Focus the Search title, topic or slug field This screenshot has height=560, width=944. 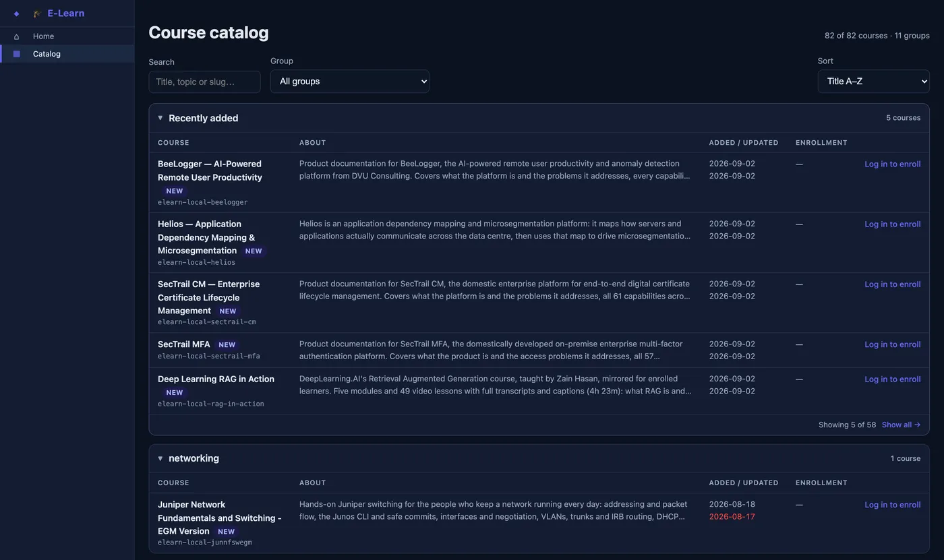[204, 82]
